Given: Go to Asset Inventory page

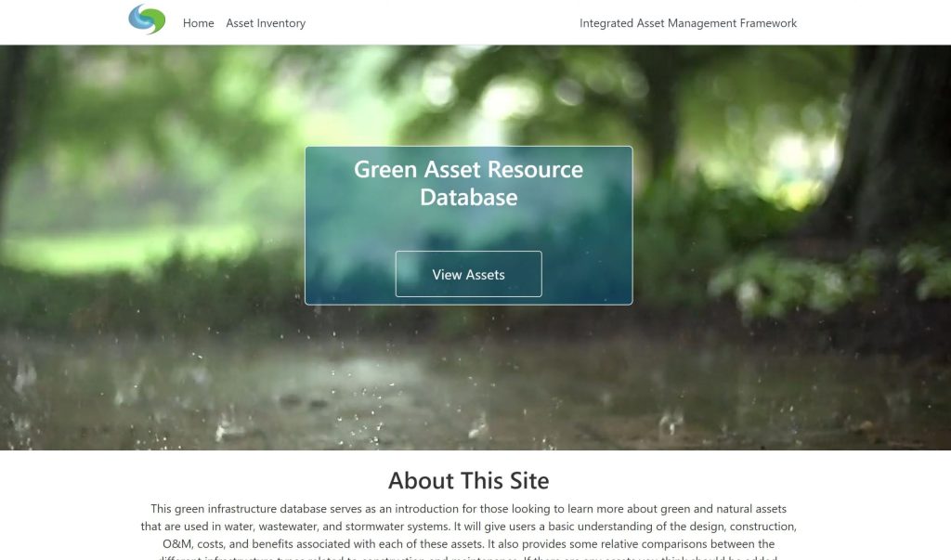Looking at the screenshot, I should 266,23.
